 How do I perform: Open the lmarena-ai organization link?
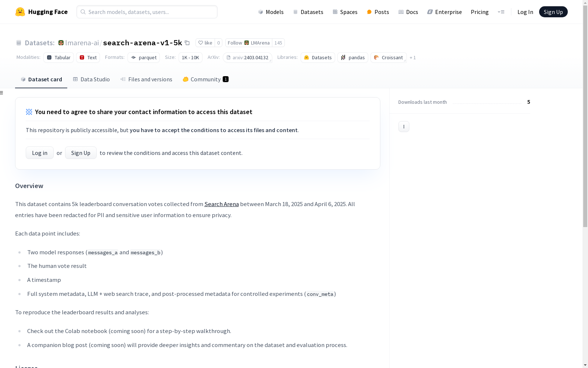82,43
